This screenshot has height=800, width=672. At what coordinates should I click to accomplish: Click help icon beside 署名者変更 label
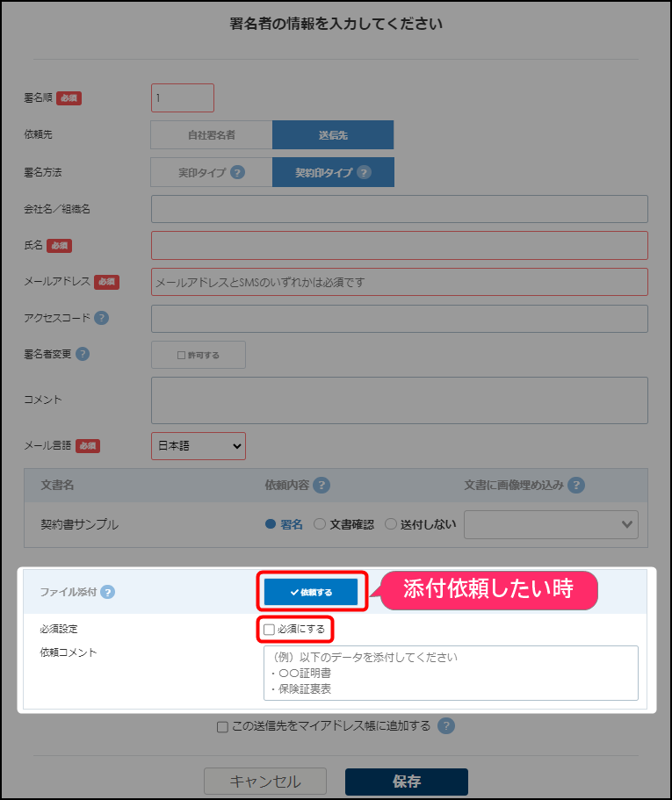coord(83,354)
